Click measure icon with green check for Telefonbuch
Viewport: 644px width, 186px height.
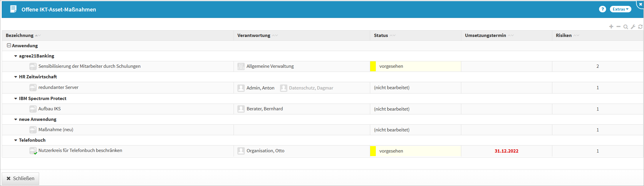tap(33, 151)
